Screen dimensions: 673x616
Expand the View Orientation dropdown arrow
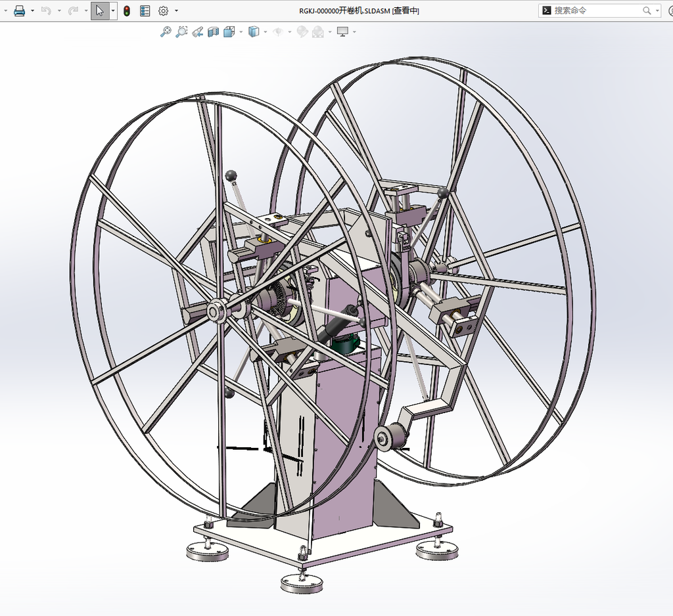point(241,32)
